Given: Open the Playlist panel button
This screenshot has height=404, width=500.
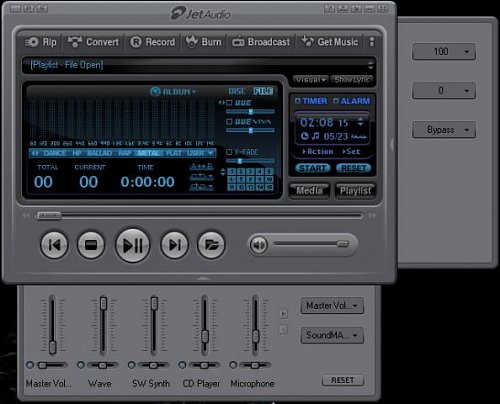Looking at the screenshot, I should coord(355,191).
